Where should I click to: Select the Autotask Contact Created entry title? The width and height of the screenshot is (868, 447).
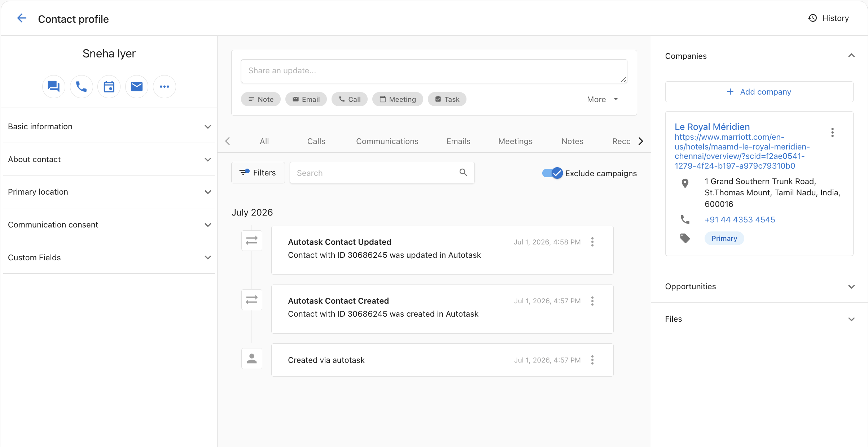pos(338,301)
